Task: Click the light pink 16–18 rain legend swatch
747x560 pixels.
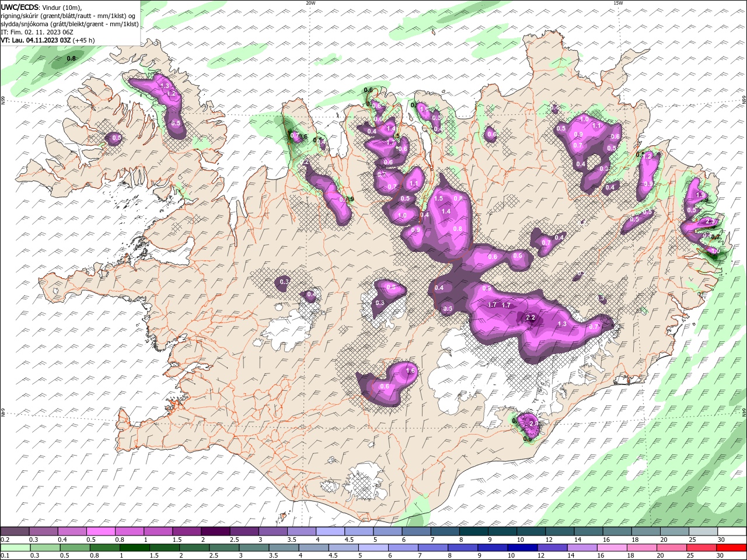Action: pyautogui.click(x=611, y=548)
